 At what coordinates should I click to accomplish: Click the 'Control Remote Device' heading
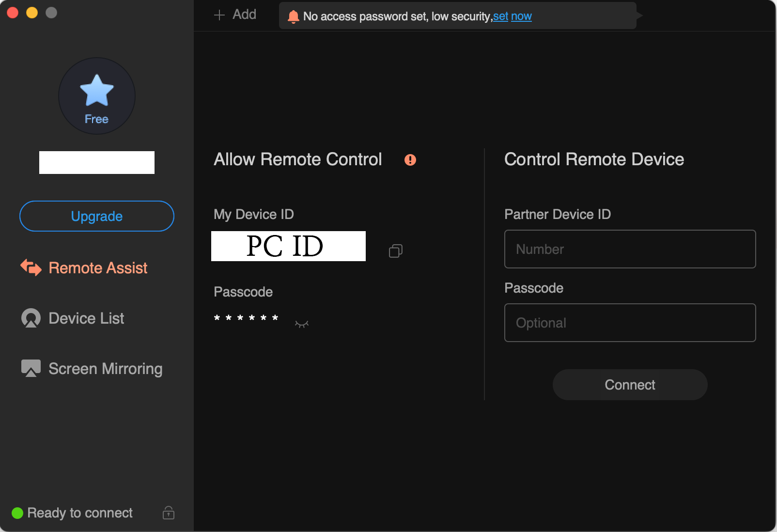tap(594, 159)
